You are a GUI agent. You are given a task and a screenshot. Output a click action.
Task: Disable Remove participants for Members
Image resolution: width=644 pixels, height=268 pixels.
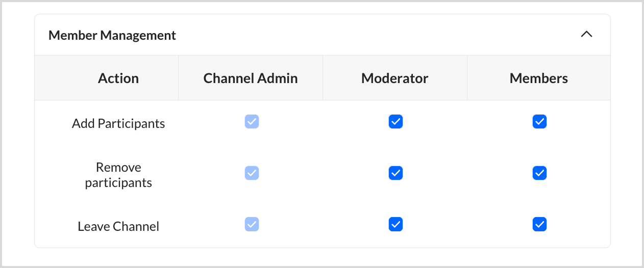pos(539,173)
